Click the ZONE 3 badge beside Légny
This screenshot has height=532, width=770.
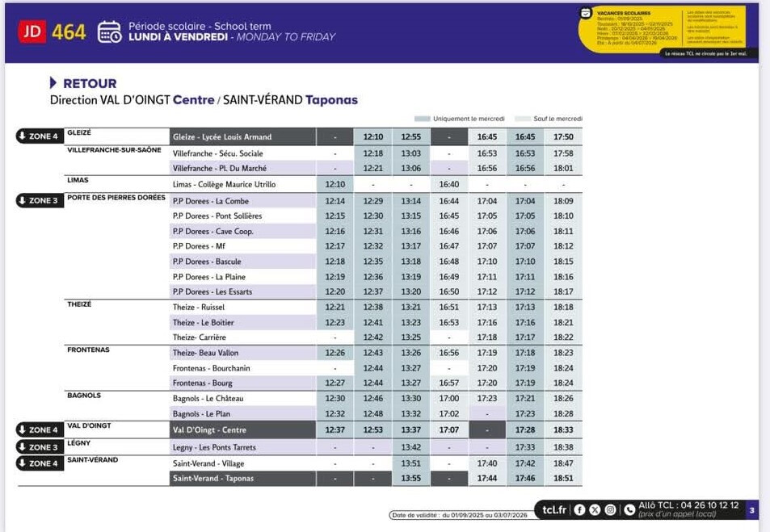pos(40,447)
